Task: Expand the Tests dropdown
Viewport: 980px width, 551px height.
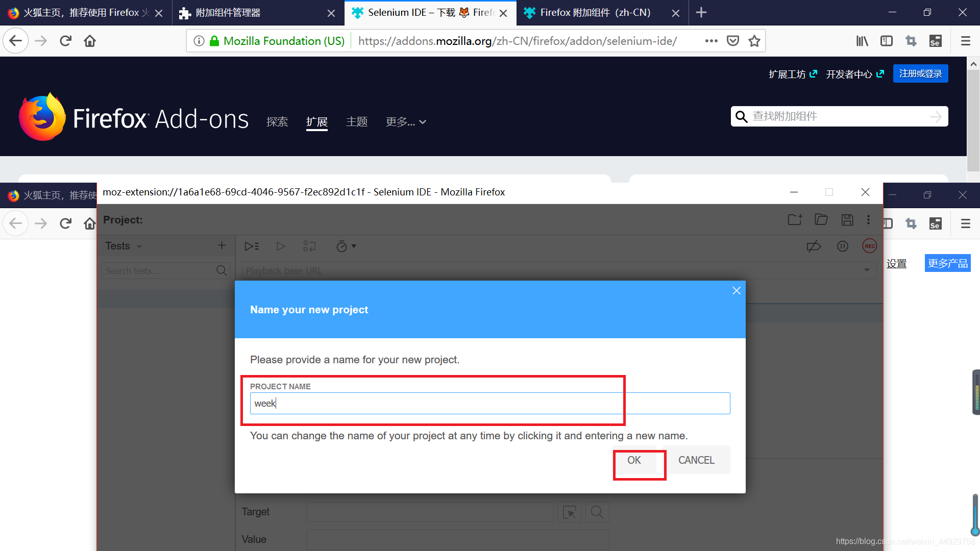Action: pyautogui.click(x=124, y=246)
